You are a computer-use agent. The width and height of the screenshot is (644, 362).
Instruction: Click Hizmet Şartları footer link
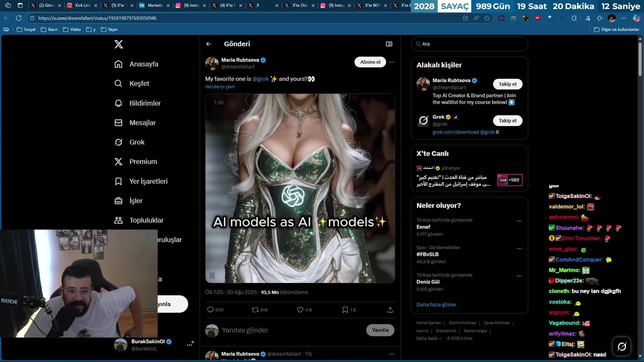(429, 323)
